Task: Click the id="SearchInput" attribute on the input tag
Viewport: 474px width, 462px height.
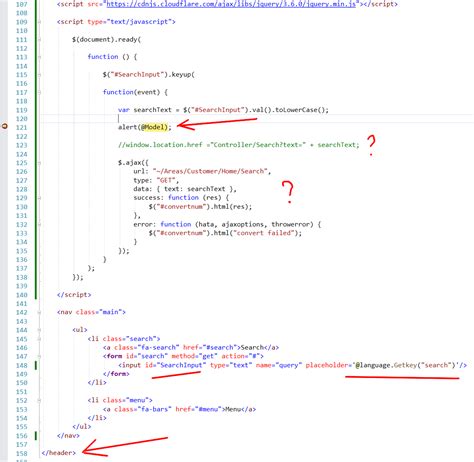Action: point(176,365)
